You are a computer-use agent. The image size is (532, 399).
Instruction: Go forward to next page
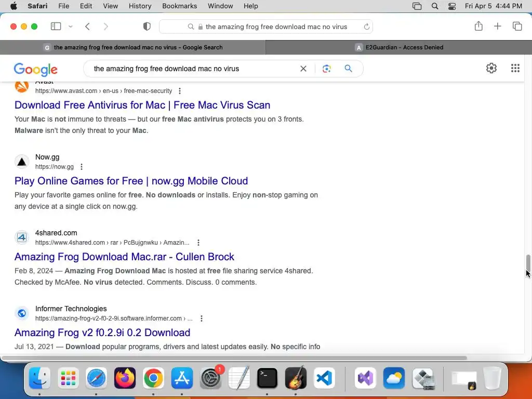(106, 26)
